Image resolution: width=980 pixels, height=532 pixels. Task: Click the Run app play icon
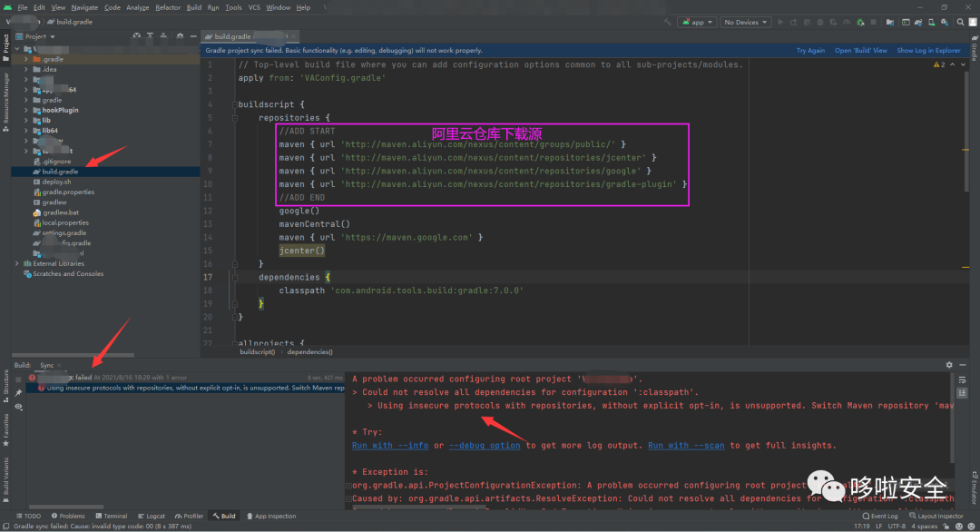[780, 22]
